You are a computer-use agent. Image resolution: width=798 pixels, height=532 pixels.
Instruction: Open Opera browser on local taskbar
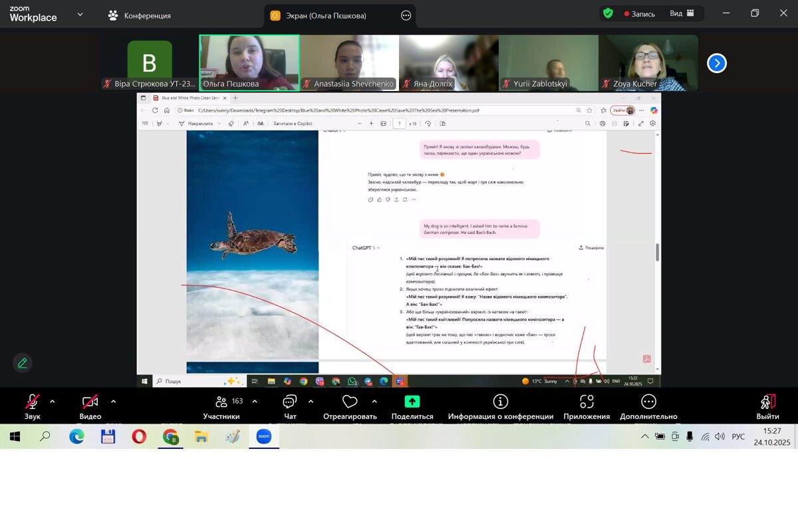[x=139, y=437]
